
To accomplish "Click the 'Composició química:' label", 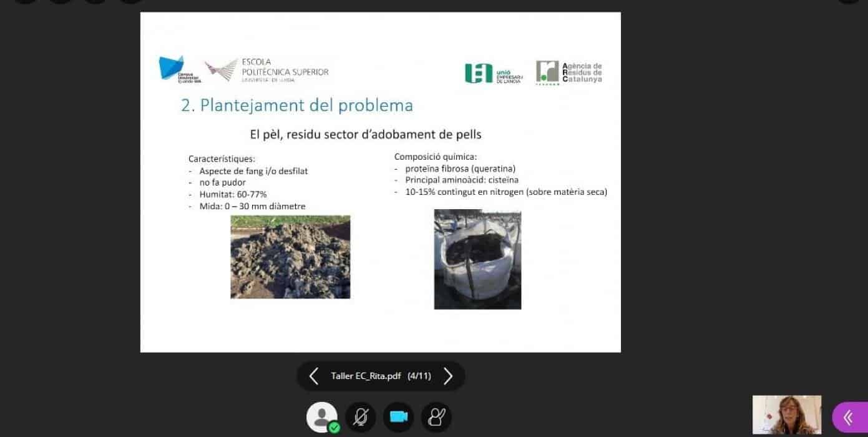I will tap(436, 157).
